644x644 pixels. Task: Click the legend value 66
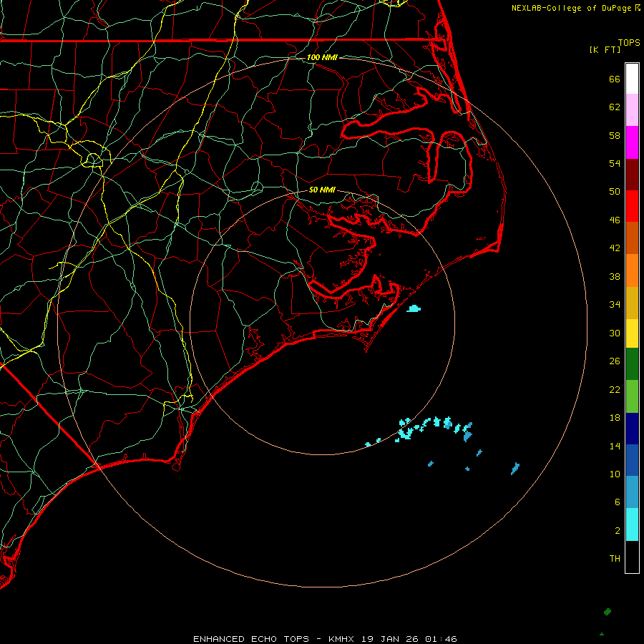[615, 79]
